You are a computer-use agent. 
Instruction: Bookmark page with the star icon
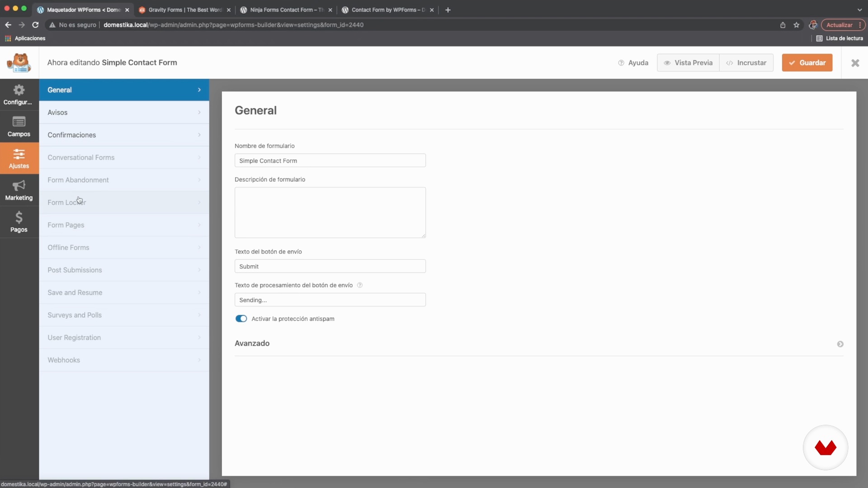[796, 25]
